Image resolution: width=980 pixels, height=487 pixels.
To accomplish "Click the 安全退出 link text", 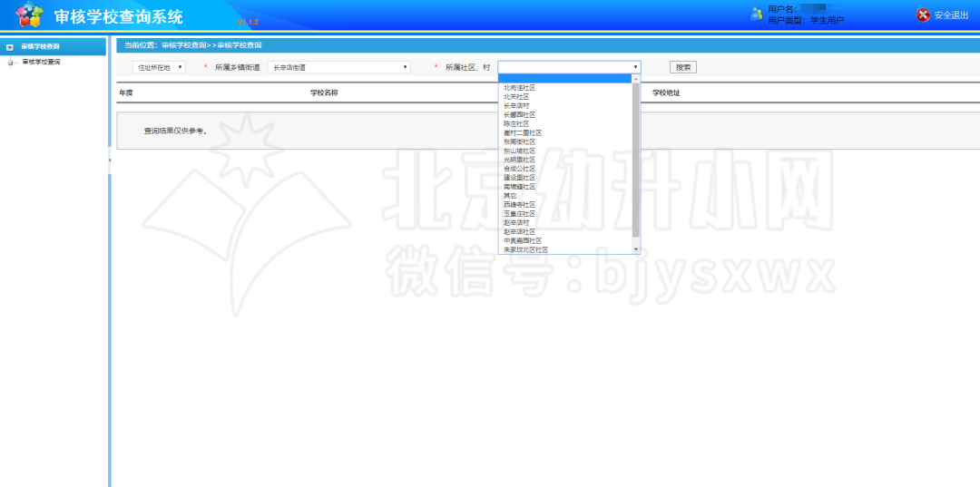I will [x=951, y=15].
